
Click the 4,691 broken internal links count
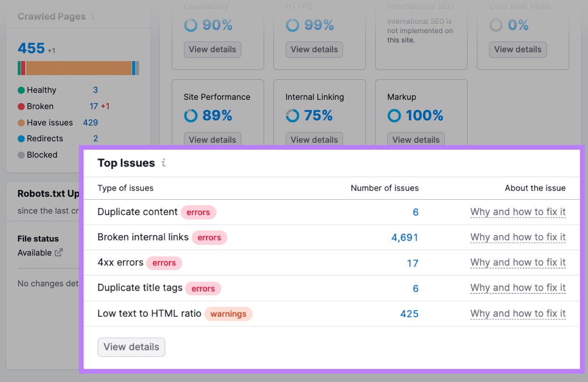tap(404, 237)
